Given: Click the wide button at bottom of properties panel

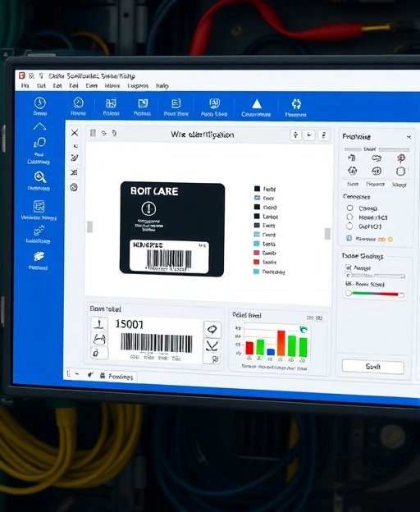Looking at the screenshot, I should 373,367.
